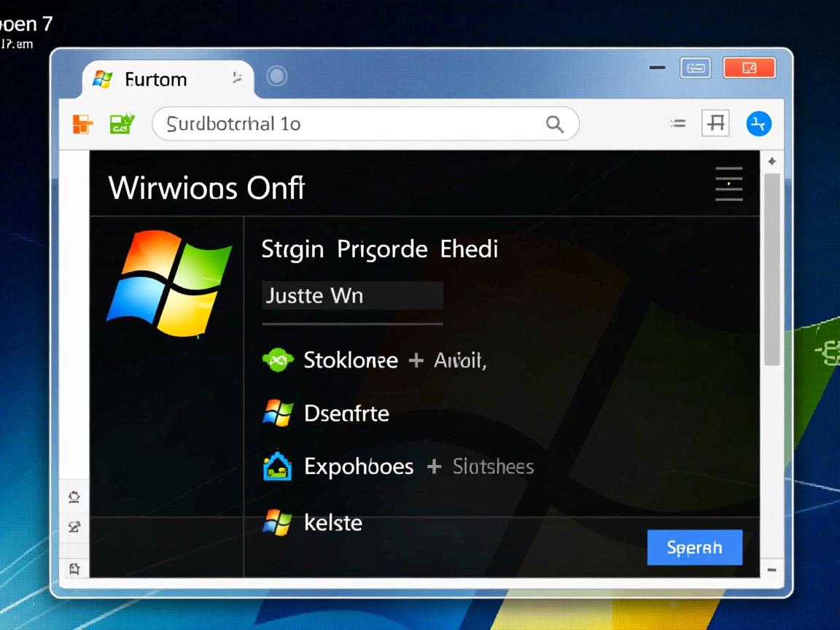The height and width of the screenshot is (630, 840).
Task: Click the orange squares icon in the toolbar
Action: [82, 124]
